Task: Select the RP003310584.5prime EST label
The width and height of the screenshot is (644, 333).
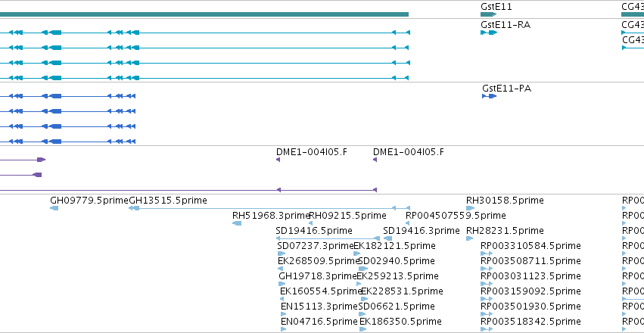Action: (x=530, y=247)
